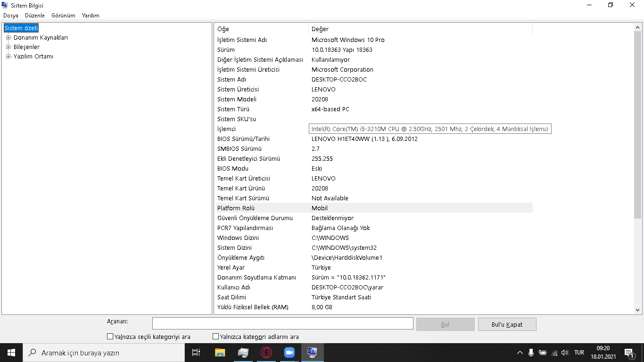Show hidden system tray icons
This screenshot has height=362, width=644.
pos(520,353)
